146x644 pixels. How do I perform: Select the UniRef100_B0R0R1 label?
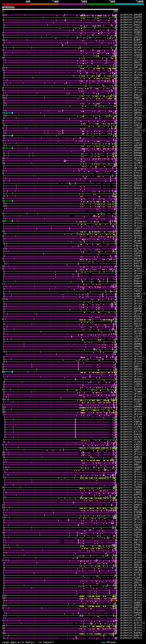point(131,633)
